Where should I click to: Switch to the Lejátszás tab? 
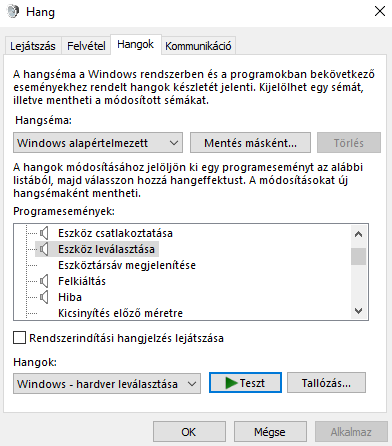coord(33,46)
